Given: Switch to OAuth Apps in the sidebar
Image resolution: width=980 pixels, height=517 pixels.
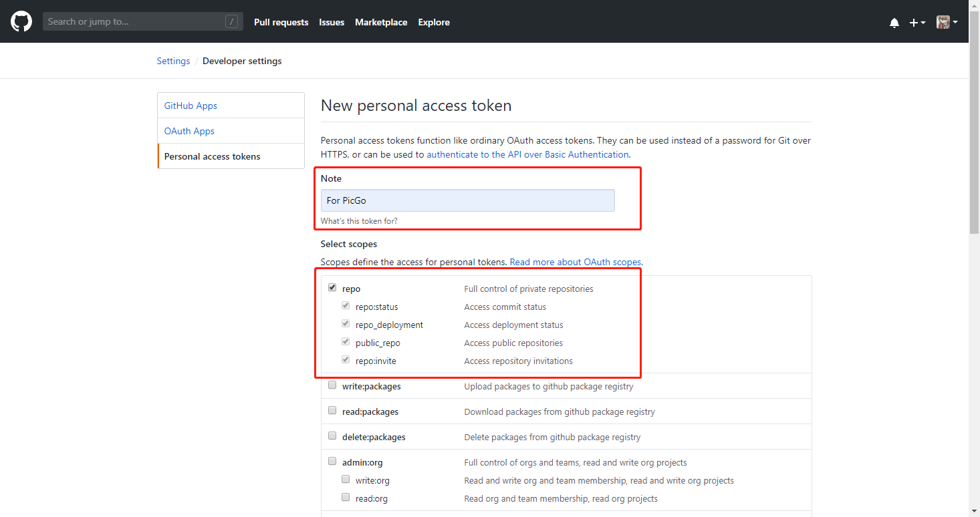Looking at the screenshot, I should (231, 131).
